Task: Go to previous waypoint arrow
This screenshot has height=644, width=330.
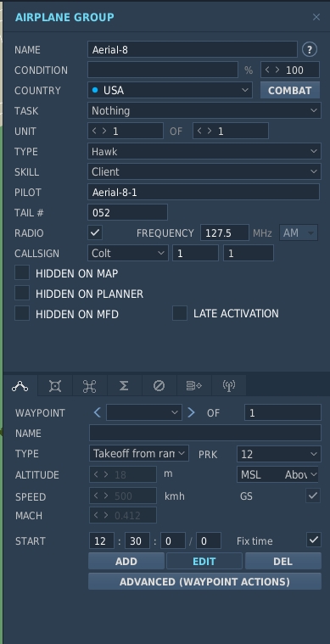Action: pos(98,412)
